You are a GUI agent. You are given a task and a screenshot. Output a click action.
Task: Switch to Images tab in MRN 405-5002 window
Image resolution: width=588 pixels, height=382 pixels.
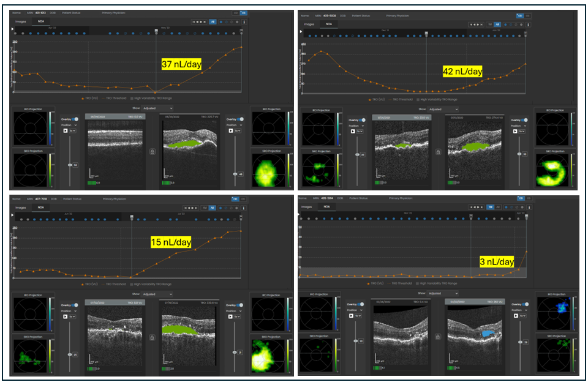(309, 24)
